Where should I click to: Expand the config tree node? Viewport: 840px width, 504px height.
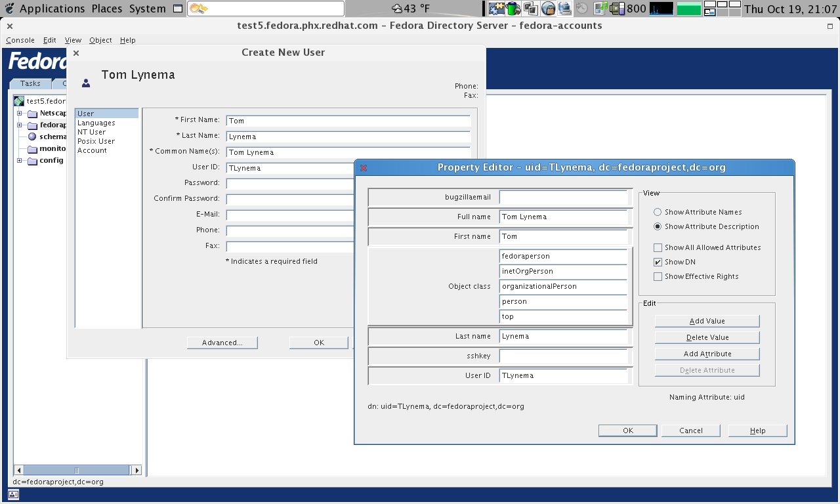[x=19, y=160]
